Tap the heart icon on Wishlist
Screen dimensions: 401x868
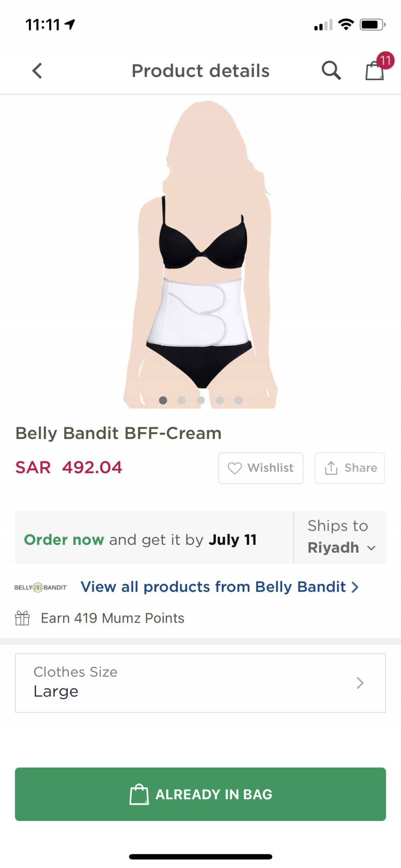235,468
